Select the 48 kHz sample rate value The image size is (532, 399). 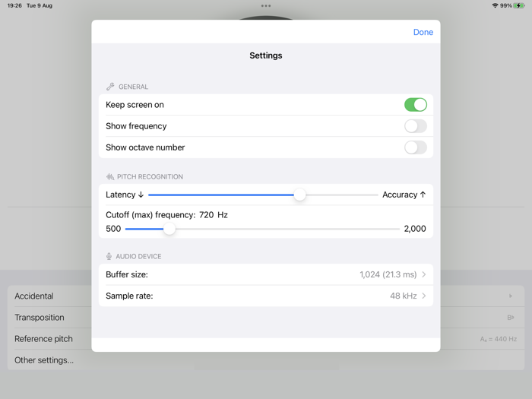(403, 296)
